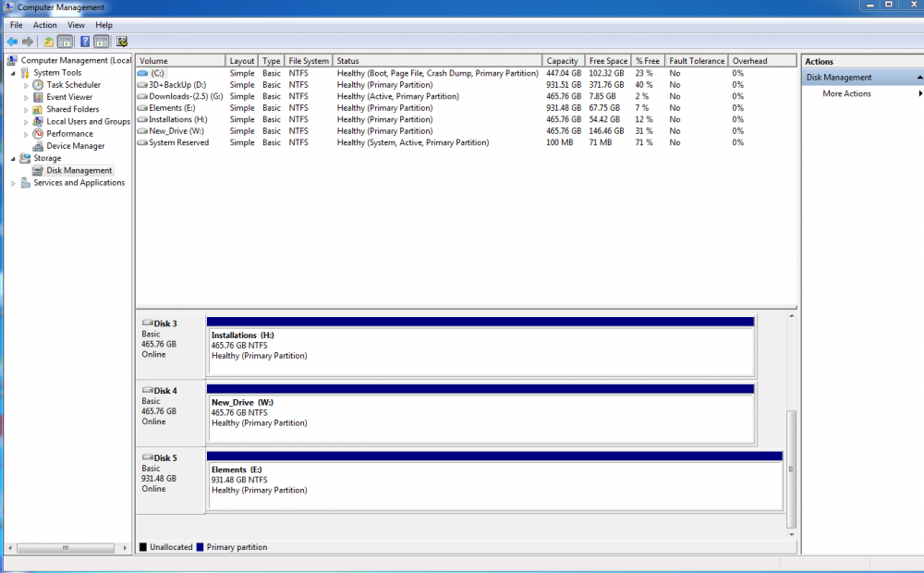Click the Disk 4 drive icon in graphical view

coord(147,390)
